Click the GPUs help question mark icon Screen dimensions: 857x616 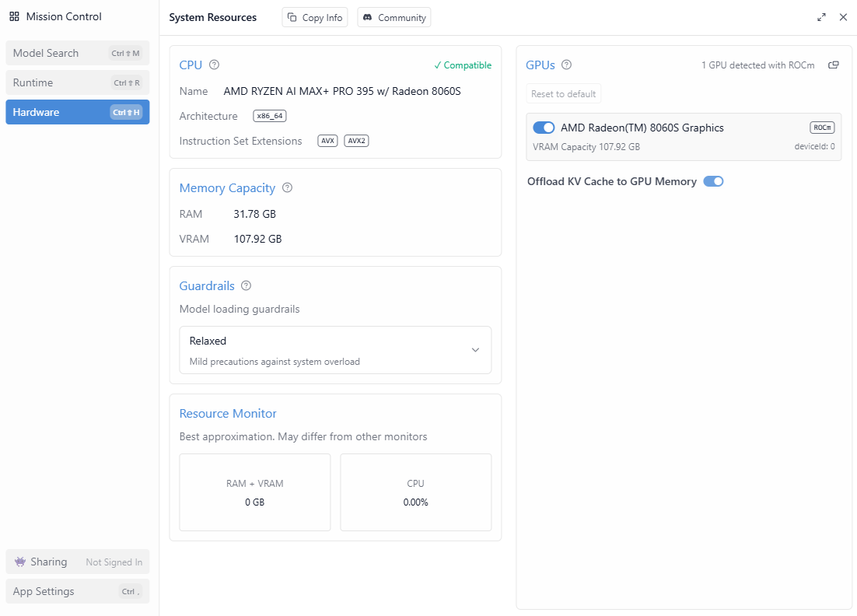pos(567,65)
